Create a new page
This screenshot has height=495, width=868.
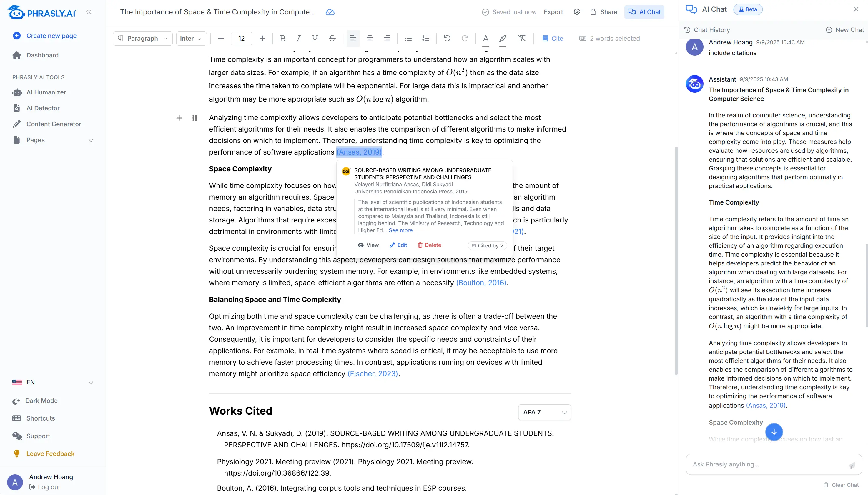tap(44, 36)
